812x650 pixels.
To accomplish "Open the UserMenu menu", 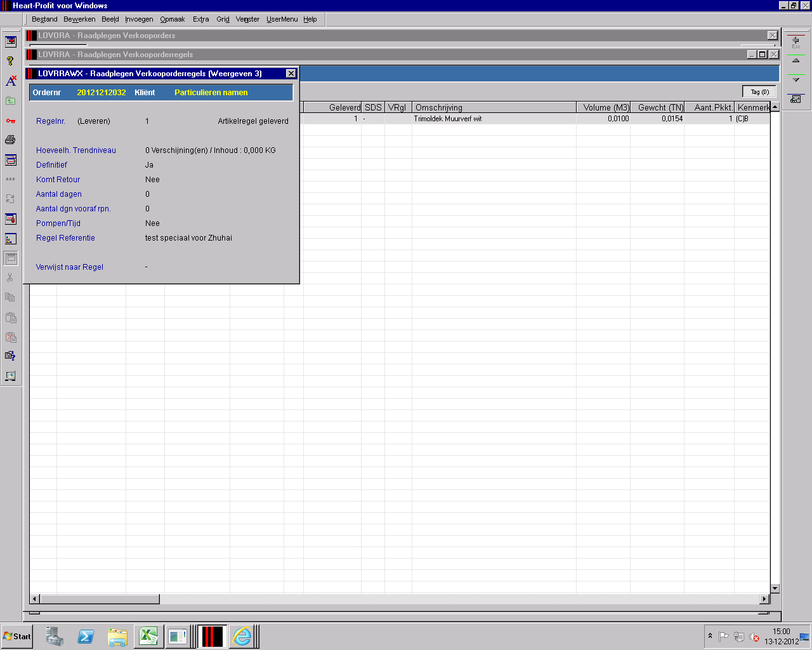I will (x=282, y=19).
